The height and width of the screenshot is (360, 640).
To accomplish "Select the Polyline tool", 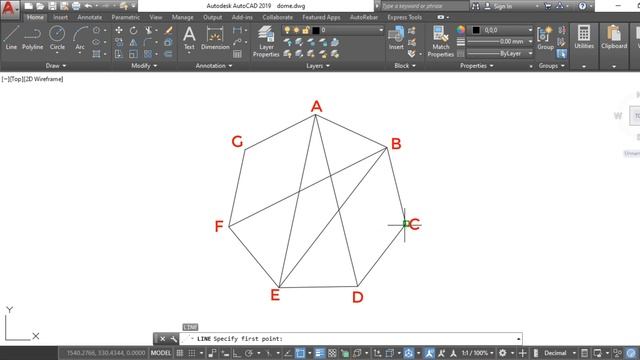I will [x=32, y=38].
